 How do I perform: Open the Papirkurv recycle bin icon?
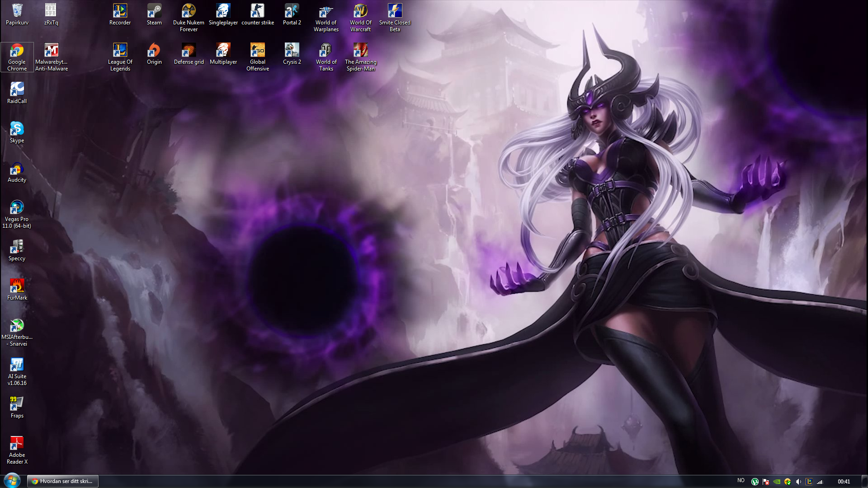pyautogui.click(x=17, y=14)
